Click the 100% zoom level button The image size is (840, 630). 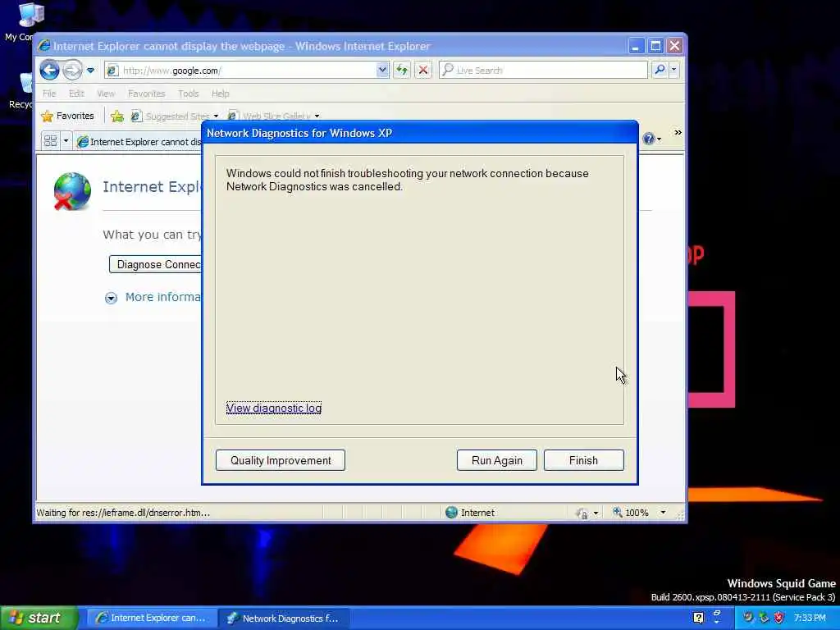coord(631,513)
